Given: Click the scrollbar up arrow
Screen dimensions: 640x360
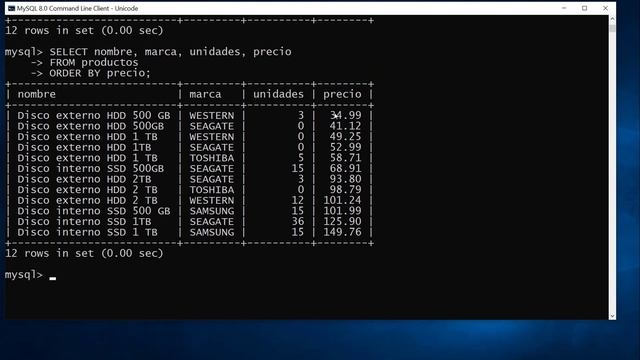Looking at the screenshot, I should tap(612, 19).
